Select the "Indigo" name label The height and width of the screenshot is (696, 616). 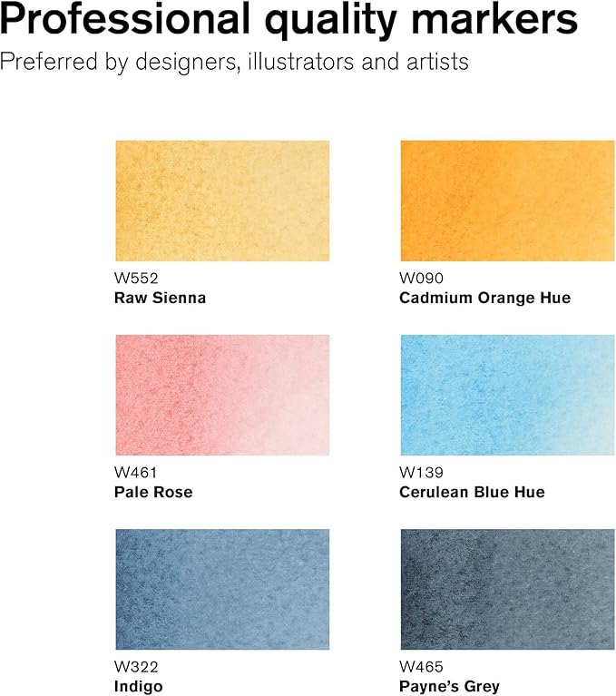point(139,686)
